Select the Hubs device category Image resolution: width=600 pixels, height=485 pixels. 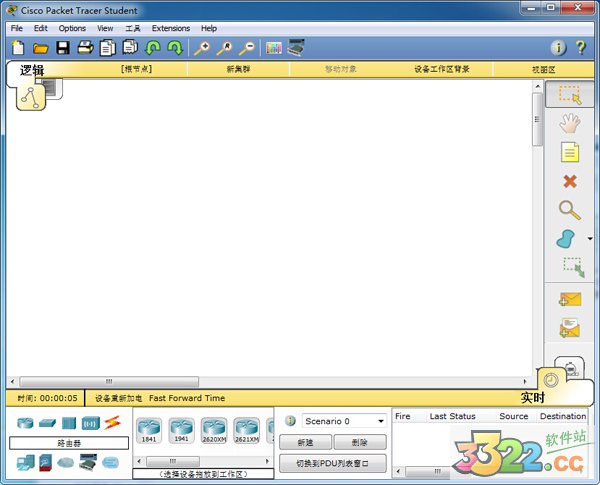point(69,423)
